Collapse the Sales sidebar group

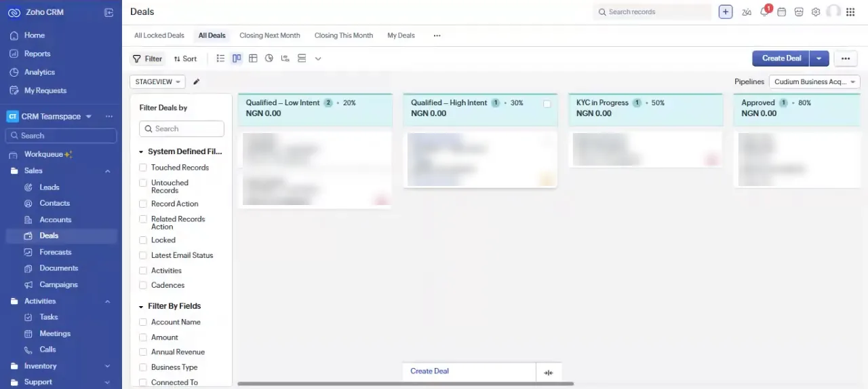pyautogui.click(x=108, y=171)
